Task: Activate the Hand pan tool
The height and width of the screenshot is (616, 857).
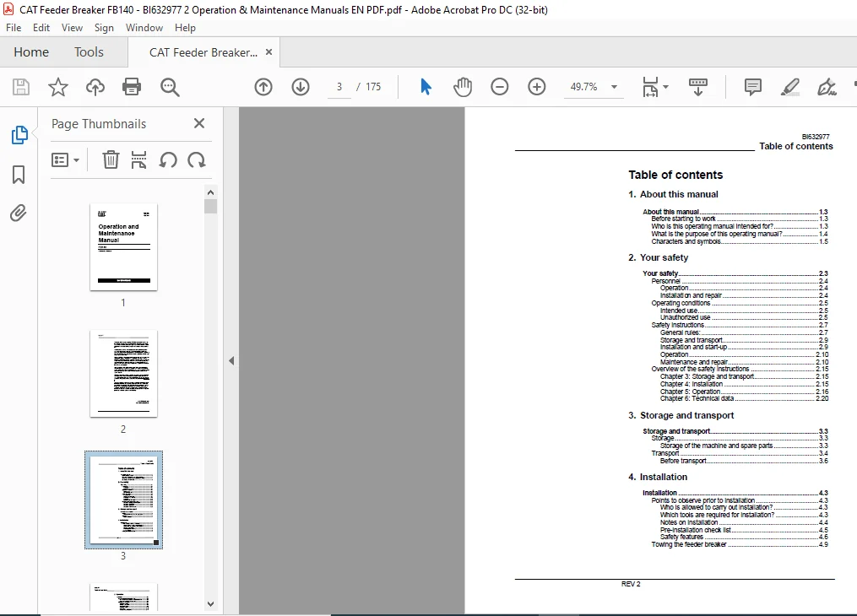Action: click(463, 87)
